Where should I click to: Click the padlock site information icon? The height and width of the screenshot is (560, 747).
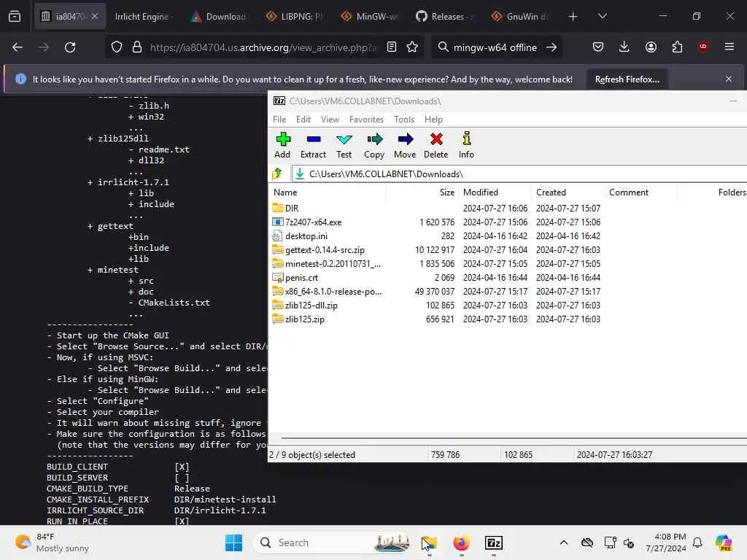[137, 47]
